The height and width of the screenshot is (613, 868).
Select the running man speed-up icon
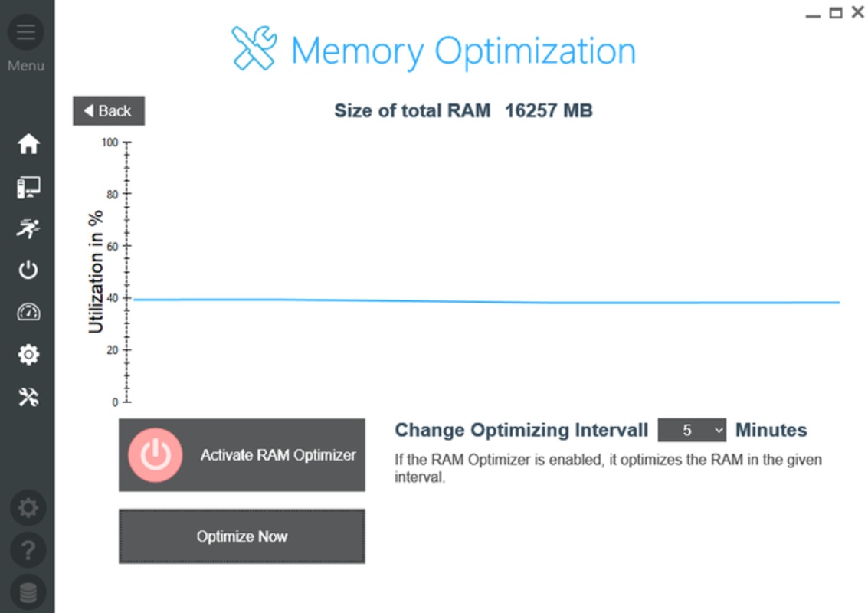coord(28,228)
